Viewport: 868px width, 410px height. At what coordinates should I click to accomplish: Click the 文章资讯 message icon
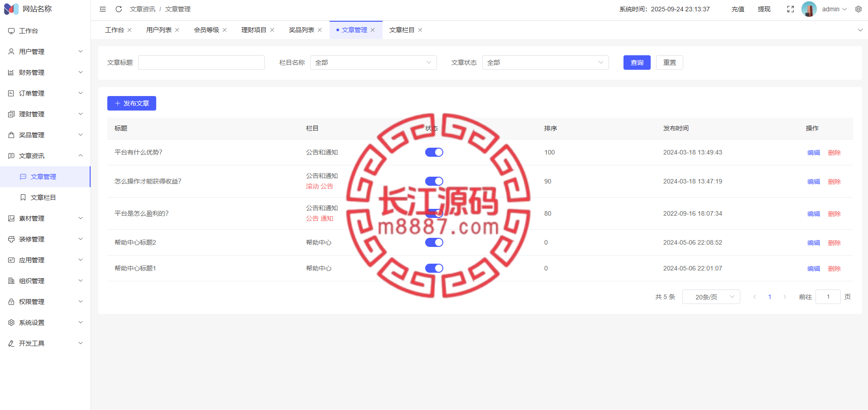tap(11, 156)
